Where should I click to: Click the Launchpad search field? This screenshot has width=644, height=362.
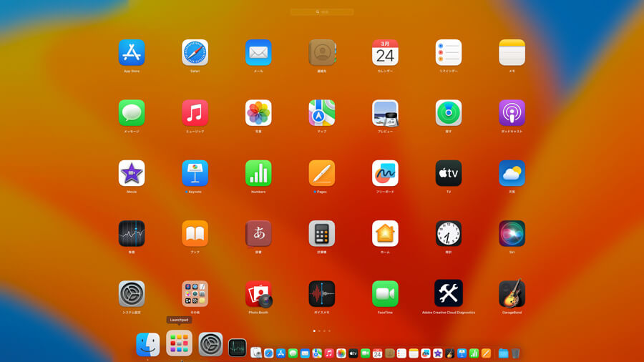point(322,12)
